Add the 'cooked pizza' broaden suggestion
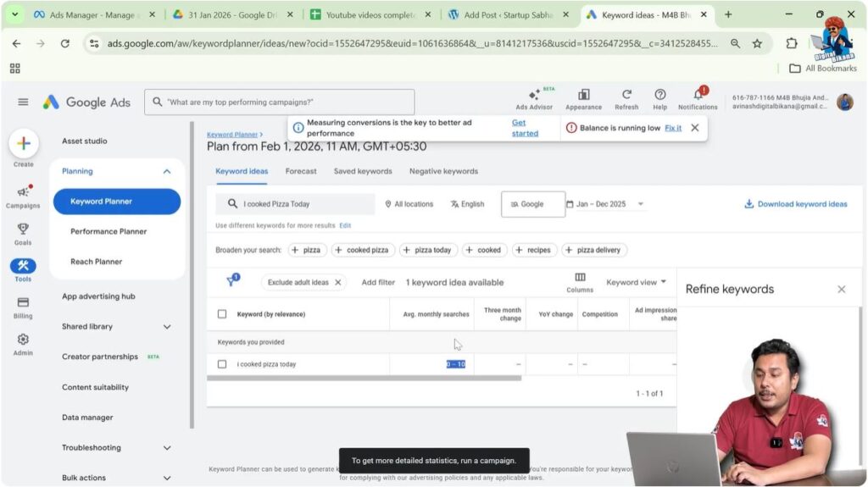The image size is (868, 487). pos(363,250)
